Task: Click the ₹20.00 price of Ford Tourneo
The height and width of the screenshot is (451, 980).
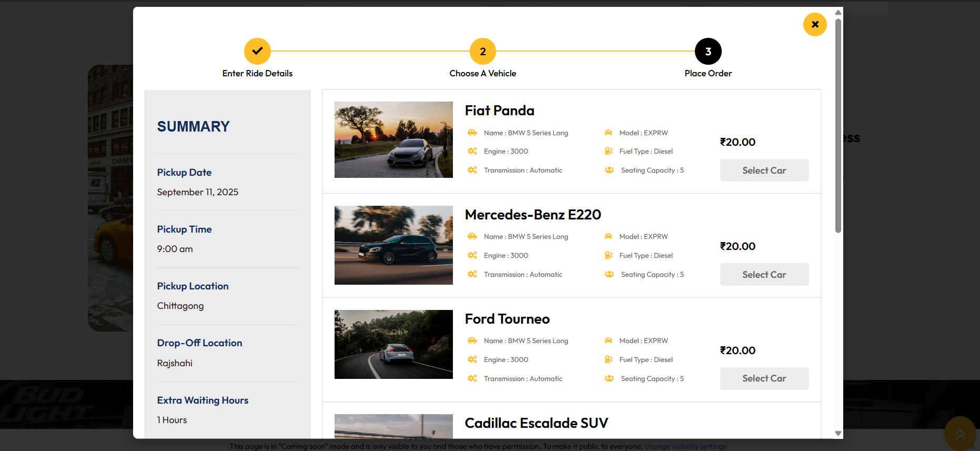Action: [x=737, y=350]
